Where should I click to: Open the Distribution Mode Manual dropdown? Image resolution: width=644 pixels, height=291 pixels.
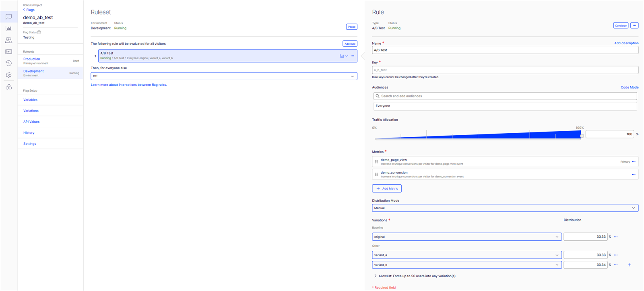point(505,208)
